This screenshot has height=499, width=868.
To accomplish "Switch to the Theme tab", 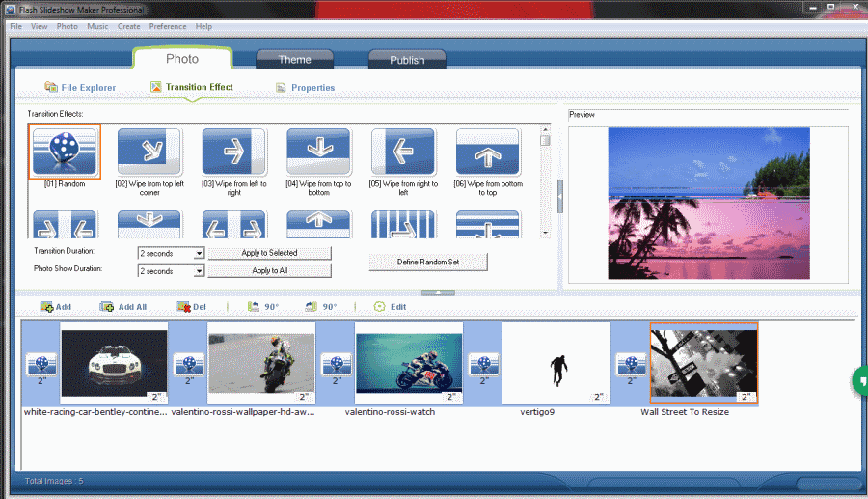I will pyautogui.click(x=294, y=59).
